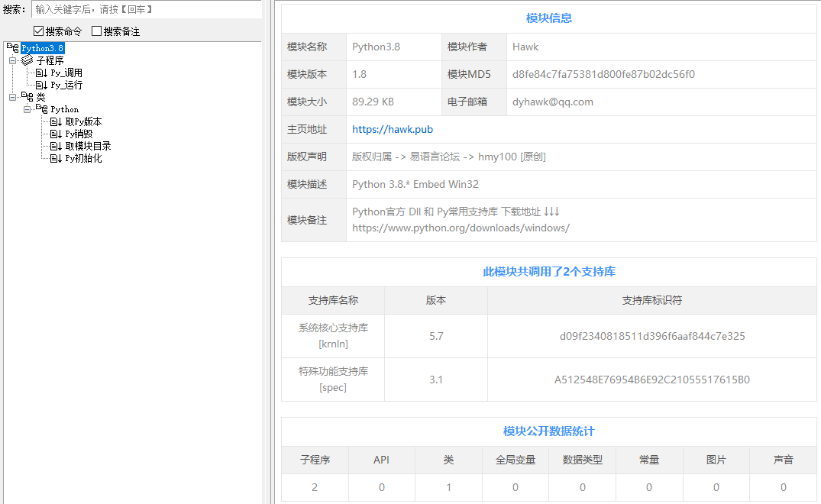Screen dimensions: 821x504
Task: Click the icon beside Py初始化
Action: (56, 158)
